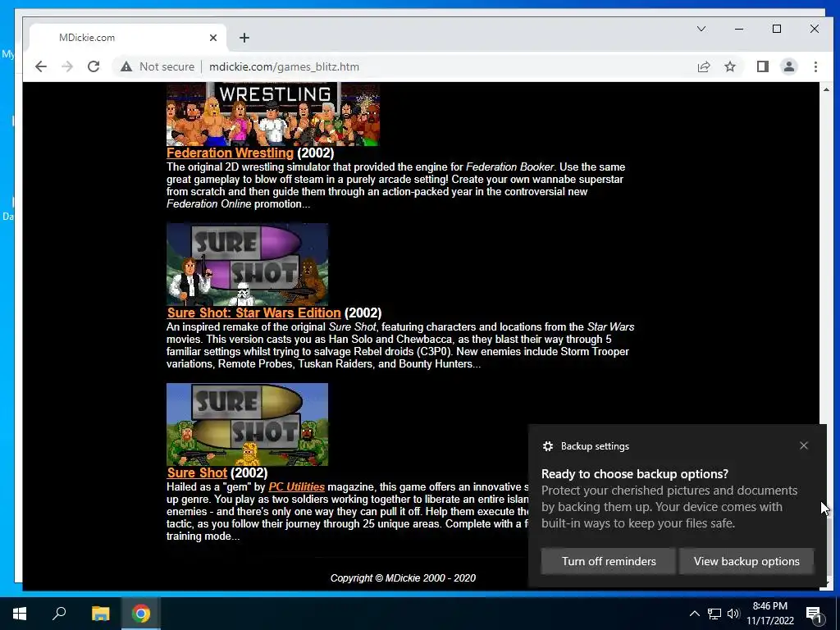Click the forward navigation arrow
The height and width of the screenshot is (630, 840).
tap(67, 66)
